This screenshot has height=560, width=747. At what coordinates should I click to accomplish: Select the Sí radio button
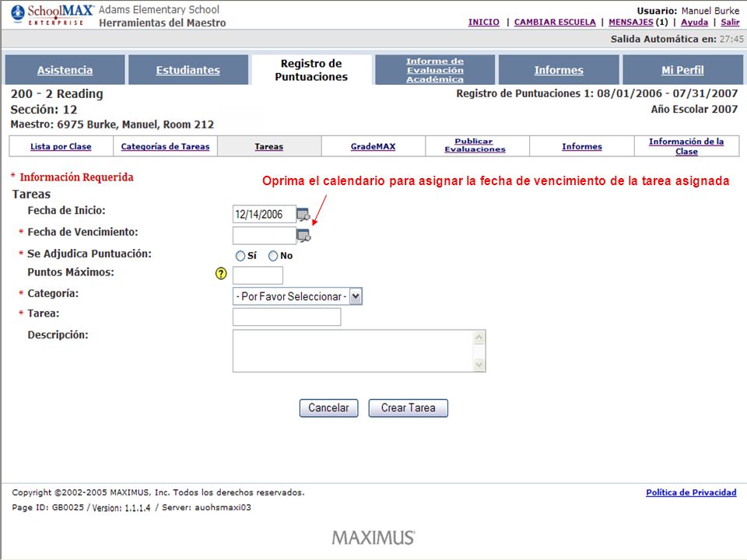[x=240, y=256]
